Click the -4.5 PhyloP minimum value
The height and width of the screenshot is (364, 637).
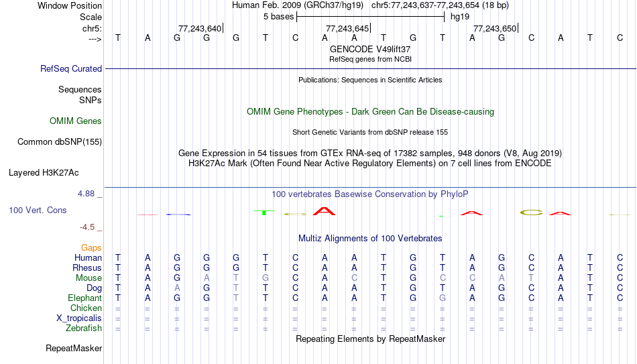click(87, 227)
